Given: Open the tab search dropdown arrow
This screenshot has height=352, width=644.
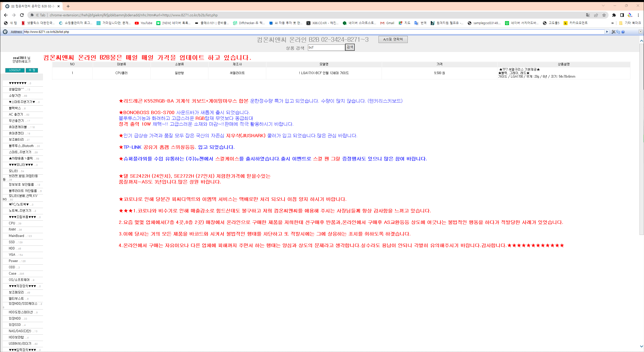Looking at the screenshot, I should click(x=603, y=6).
